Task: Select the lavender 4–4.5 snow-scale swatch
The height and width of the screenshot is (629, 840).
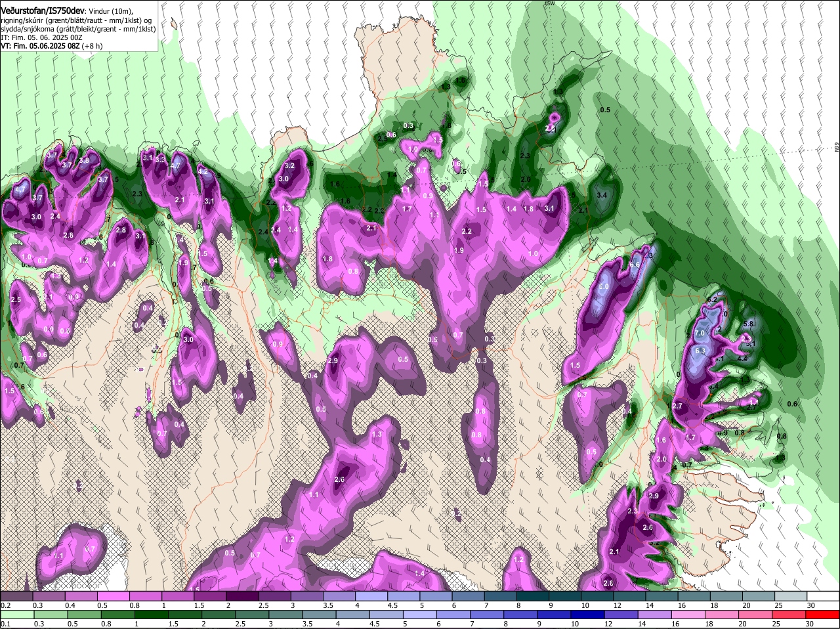Action: point(373,596)
